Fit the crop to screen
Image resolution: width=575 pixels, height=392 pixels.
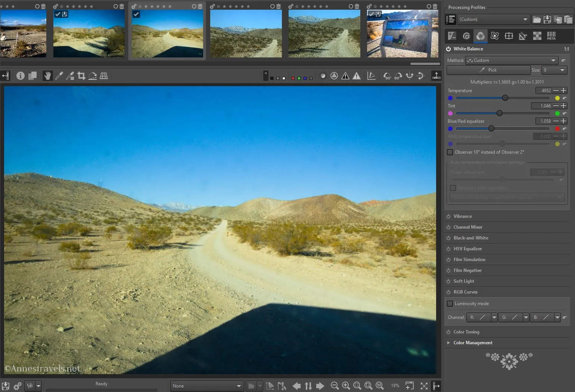pos(369,386)
